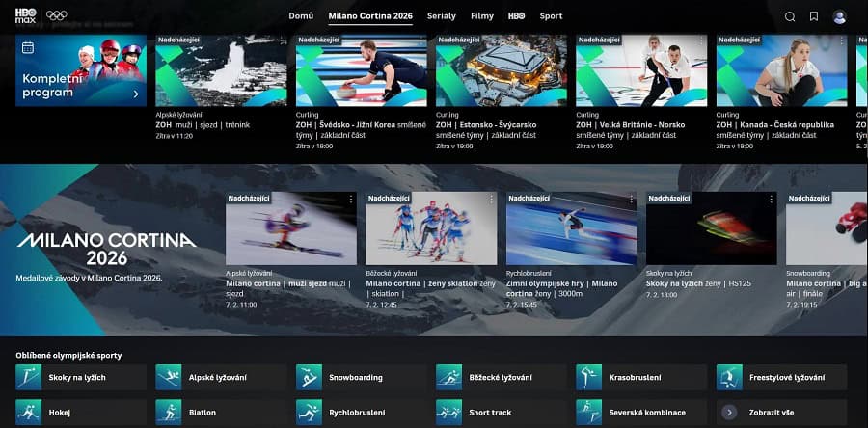Click the Skoky na lyžích sport icon
The image size is (868, 428).
tap(28, 377)
